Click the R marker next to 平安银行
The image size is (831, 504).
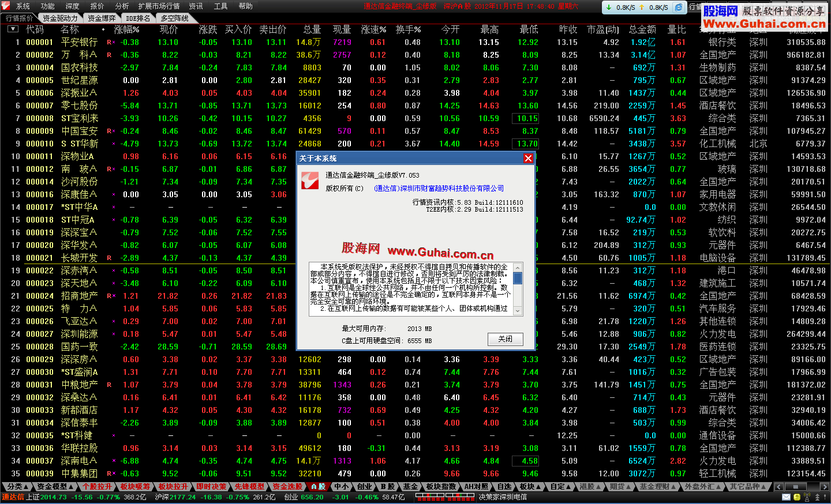(109, 42)
